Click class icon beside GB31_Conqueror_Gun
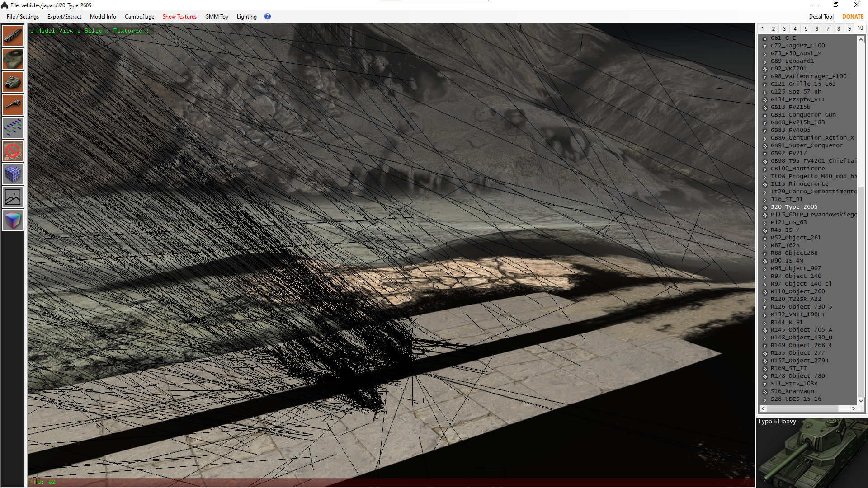 point(765,115)
